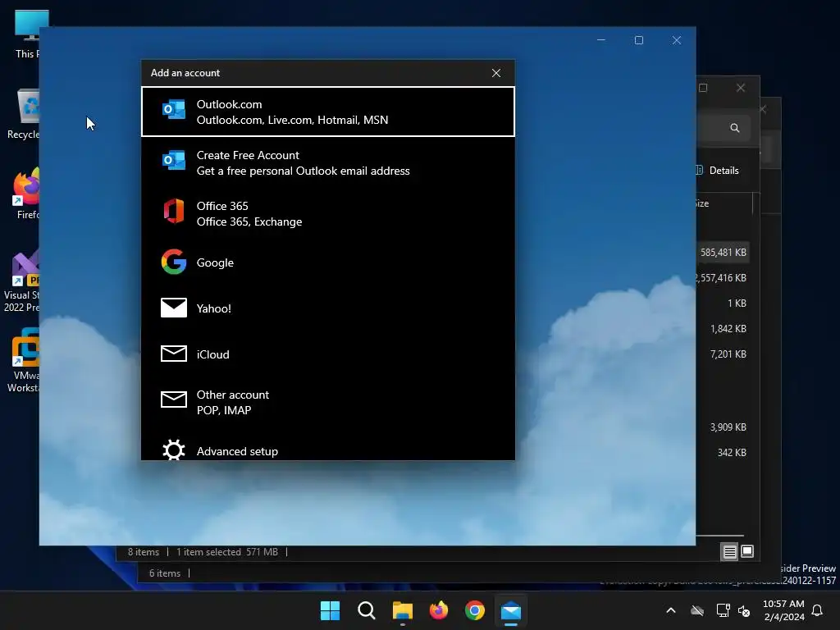
Task: Choose Other account POP, IMAP
Action: pyautogui.click(x=328, y=402)
